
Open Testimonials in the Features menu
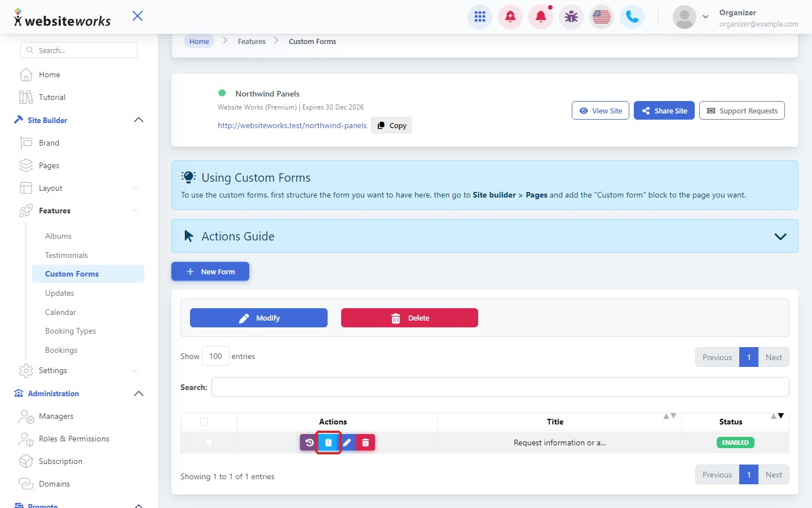(x=67, y=255)
